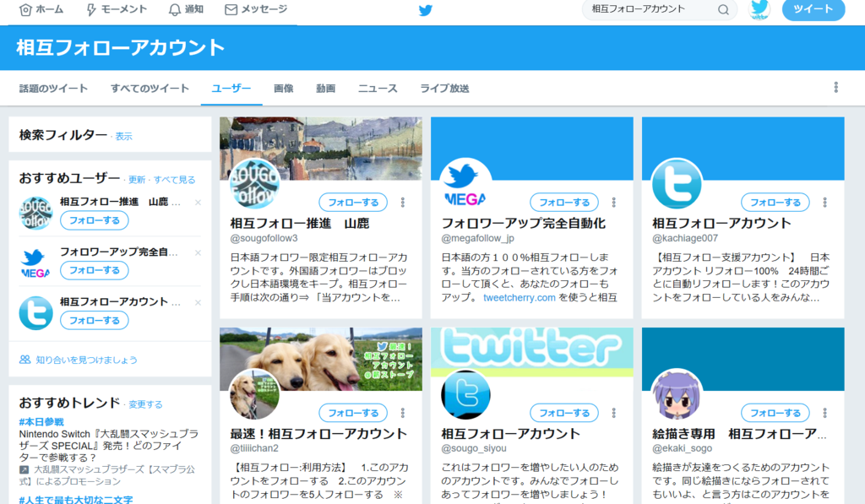This screenshot has height=504, width=865.
Task: Dismiss フォロワーアップ完全自 suggestion with X
Action: coord(198,252)
